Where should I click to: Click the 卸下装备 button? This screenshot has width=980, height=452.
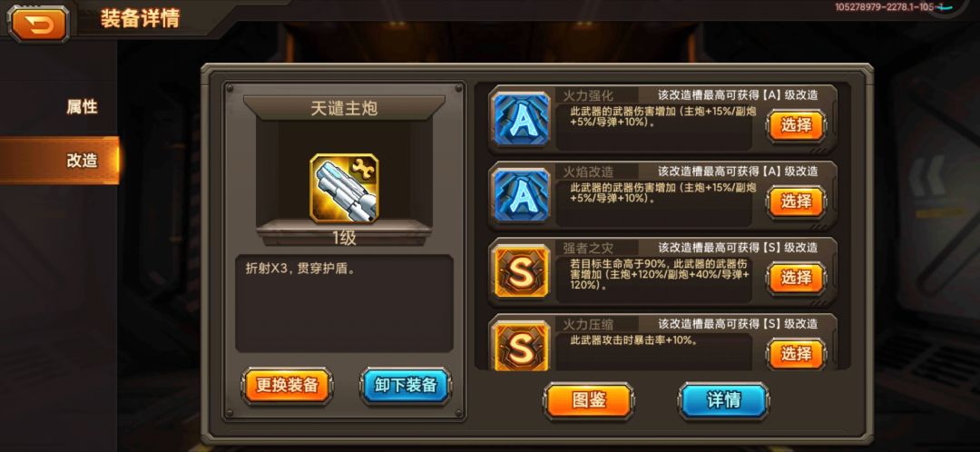pos(406,386)
